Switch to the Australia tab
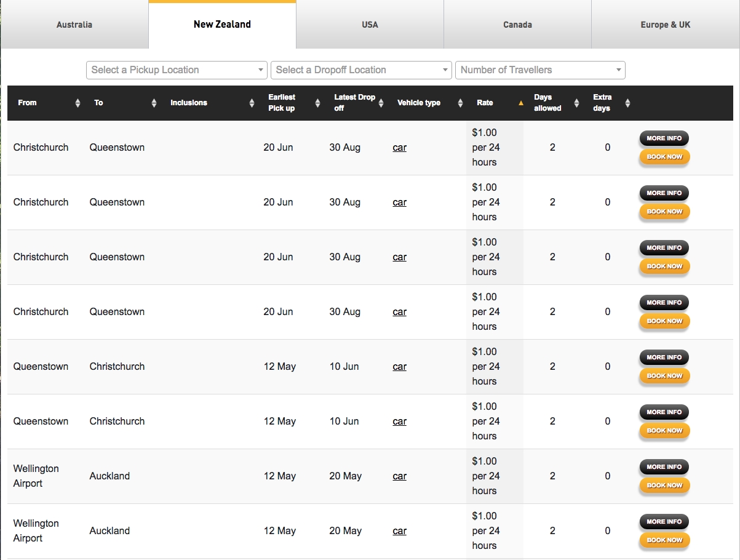This screenshot has height=560, width=740. (74, 25)
